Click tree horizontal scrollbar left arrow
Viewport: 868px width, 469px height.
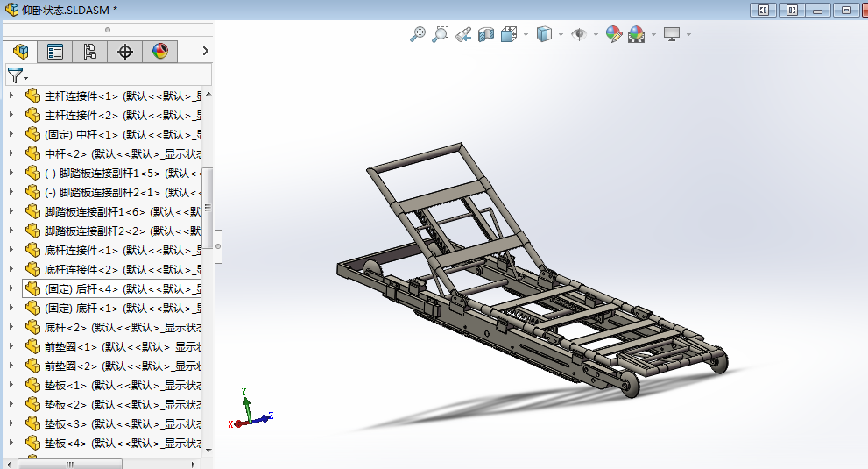8,465
